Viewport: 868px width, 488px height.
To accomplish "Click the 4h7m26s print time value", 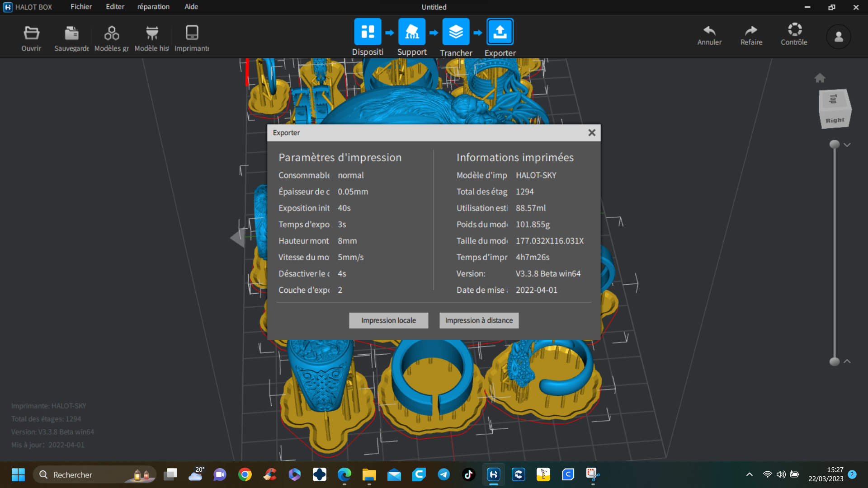I will [533, 257].
